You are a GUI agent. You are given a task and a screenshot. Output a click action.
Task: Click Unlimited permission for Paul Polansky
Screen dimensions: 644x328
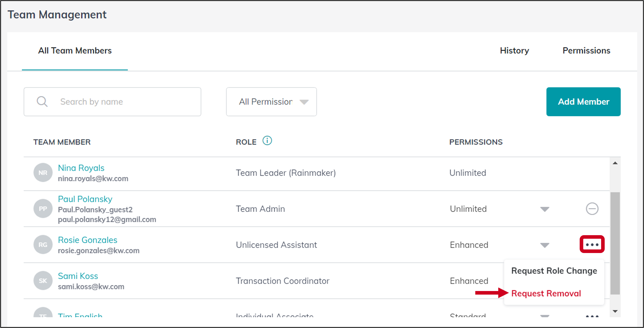click(x=468, y=209)
